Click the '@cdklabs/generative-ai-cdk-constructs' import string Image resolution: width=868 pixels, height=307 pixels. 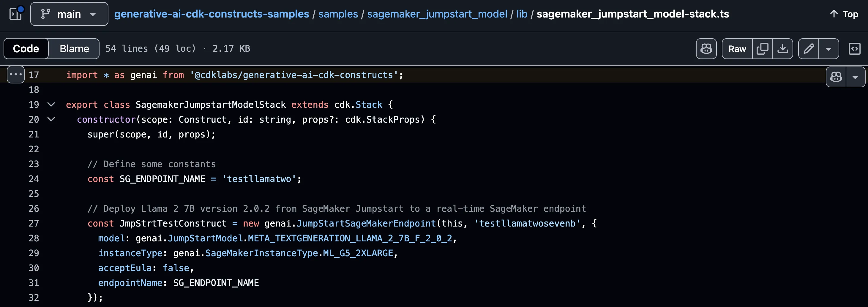click(x=294, y=75)
